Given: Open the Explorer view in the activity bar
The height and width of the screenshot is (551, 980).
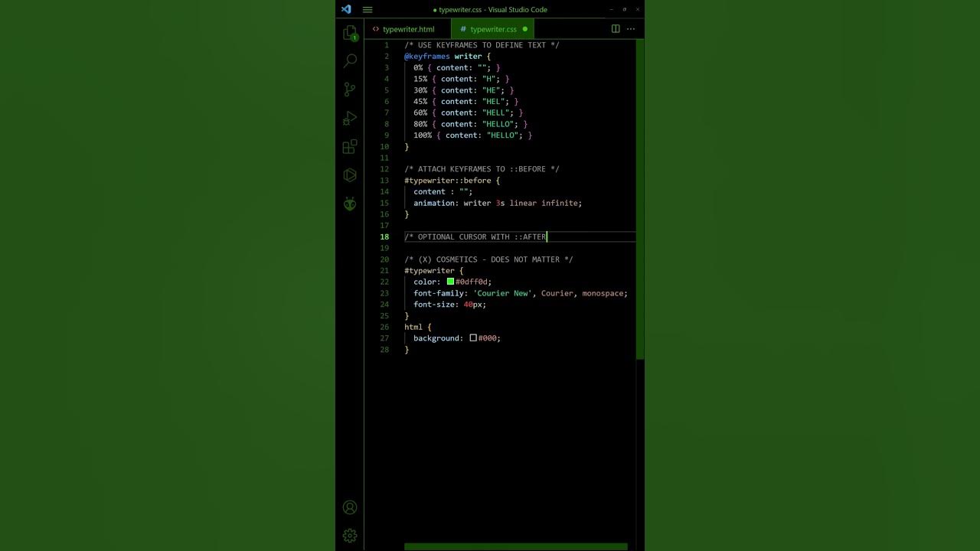Looking at the screenshot, I should pos(350,32).
